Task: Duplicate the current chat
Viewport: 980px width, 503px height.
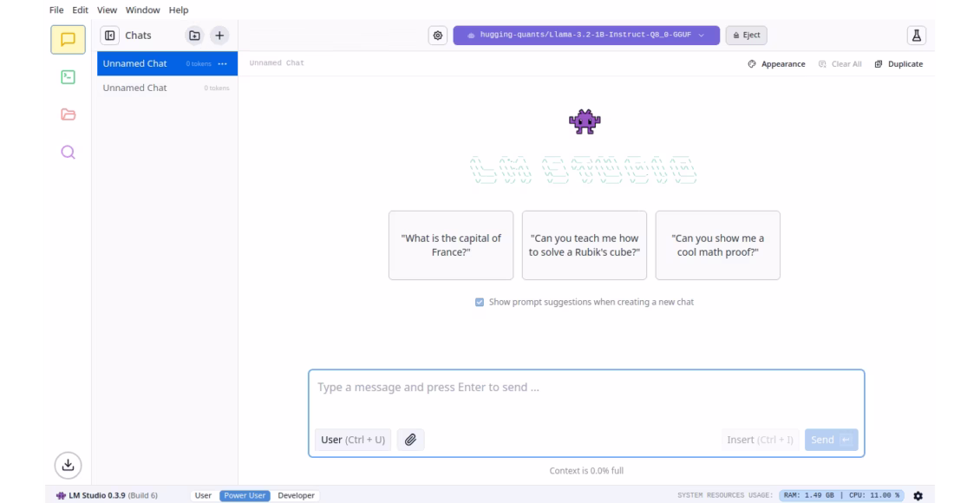Action: tap(898, 63)
